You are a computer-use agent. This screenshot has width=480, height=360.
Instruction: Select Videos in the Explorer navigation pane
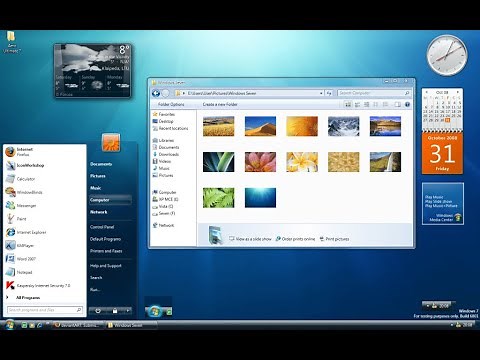pyautogui.click(x=162, y=161)
